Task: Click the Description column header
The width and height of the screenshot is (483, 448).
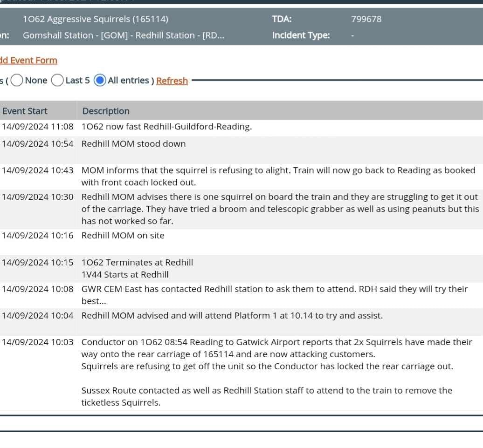Action: click(106, 111)
